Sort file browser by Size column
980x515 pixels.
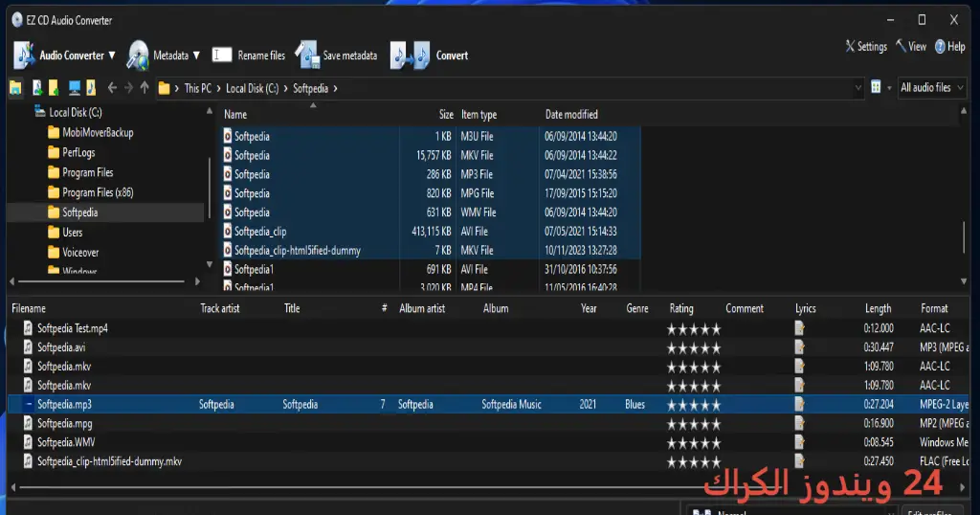(x=446, y=114)
